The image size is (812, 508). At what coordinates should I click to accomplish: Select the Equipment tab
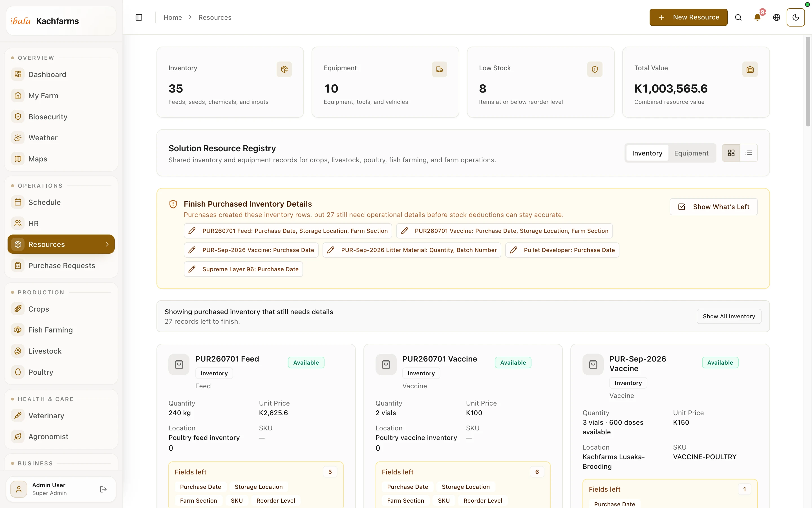tap(691, 153)
